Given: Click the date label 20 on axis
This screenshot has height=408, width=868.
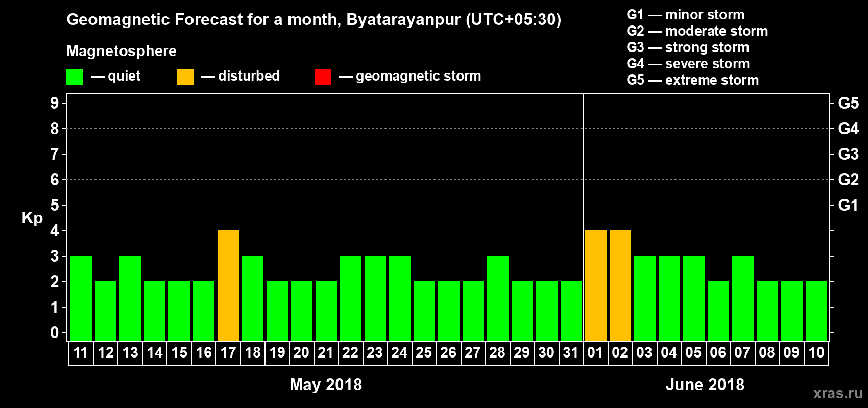Looking at the screenshot, I should (301, 352).
